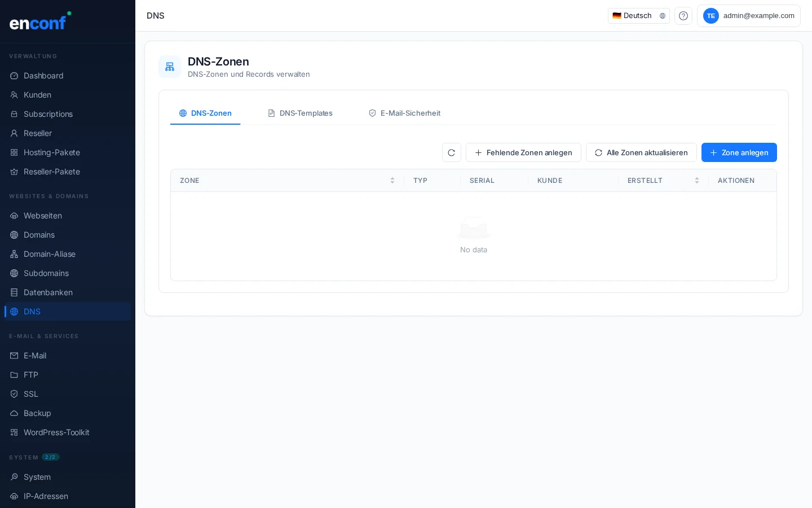Screen dimensions: 812x508
Task: Open the Backup section in the sidebar
Action: 37,413
